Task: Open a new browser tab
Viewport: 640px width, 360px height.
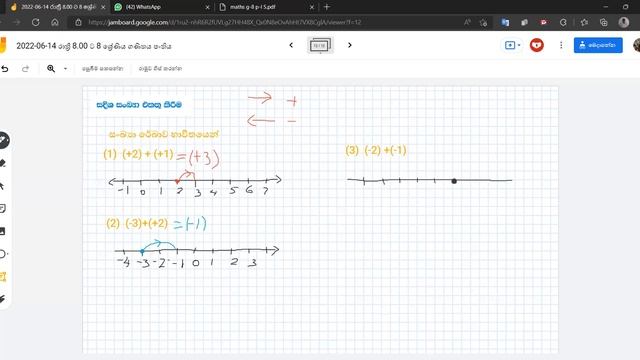Action: click(x=327, y=7)
